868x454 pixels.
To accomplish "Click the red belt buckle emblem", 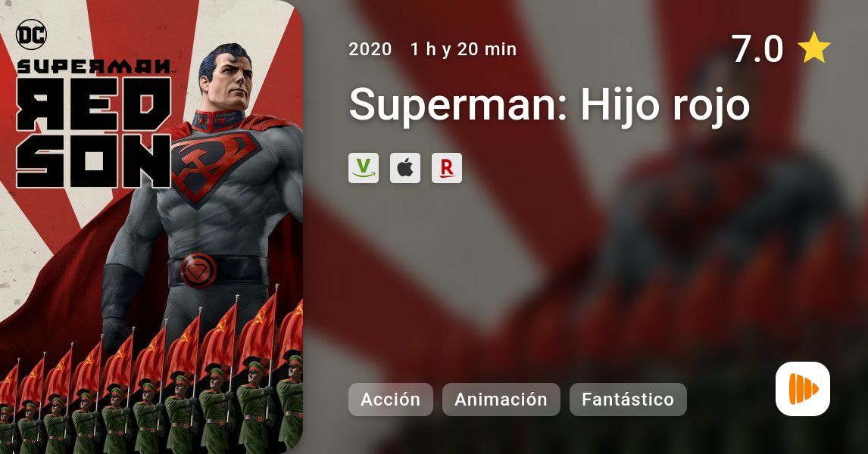I will 198,270.
